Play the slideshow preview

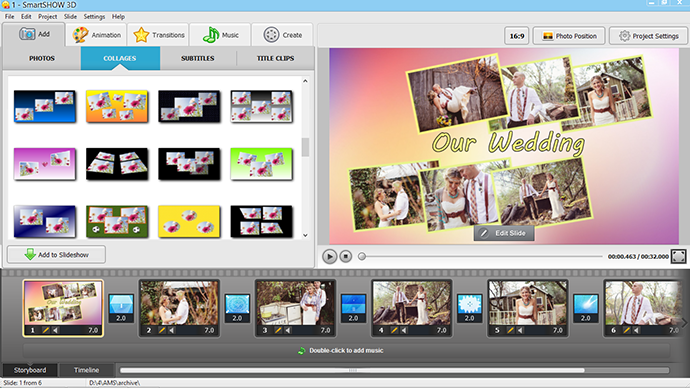[x=329, y=256]
